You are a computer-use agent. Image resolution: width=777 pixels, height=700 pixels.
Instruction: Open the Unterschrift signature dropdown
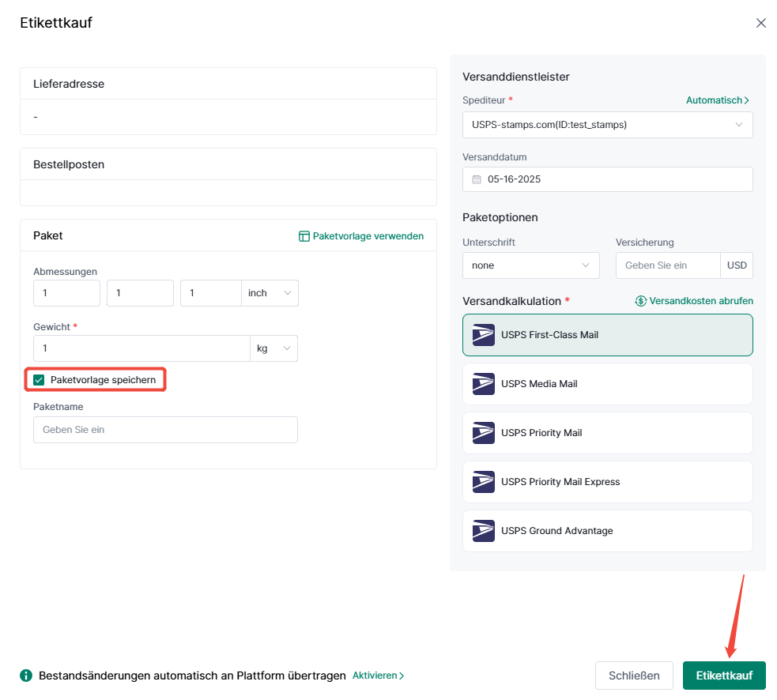point(530,265)
